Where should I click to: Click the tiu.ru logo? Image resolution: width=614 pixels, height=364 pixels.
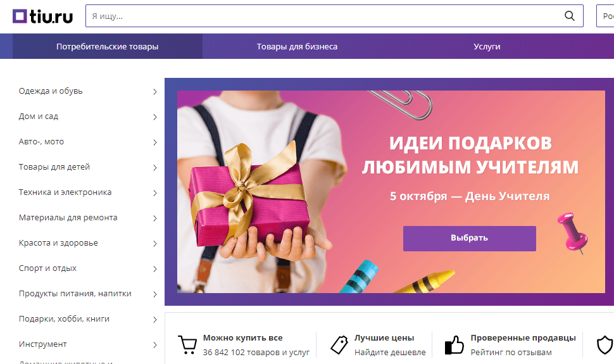[x=42, y=16]
